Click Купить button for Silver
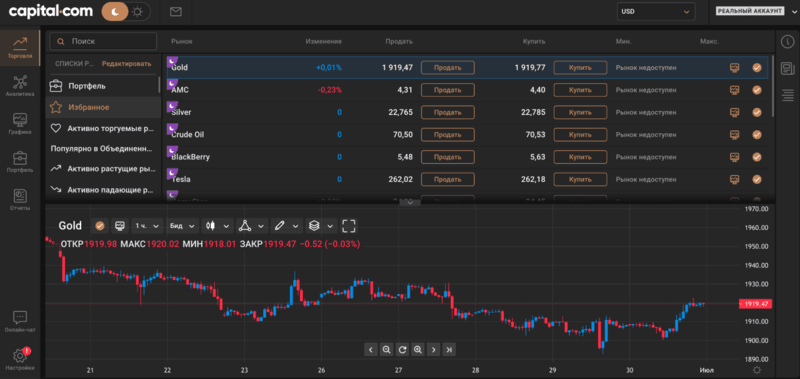Image resolution: width=800 pixels, height=379 pixels. tap(580, 112)
